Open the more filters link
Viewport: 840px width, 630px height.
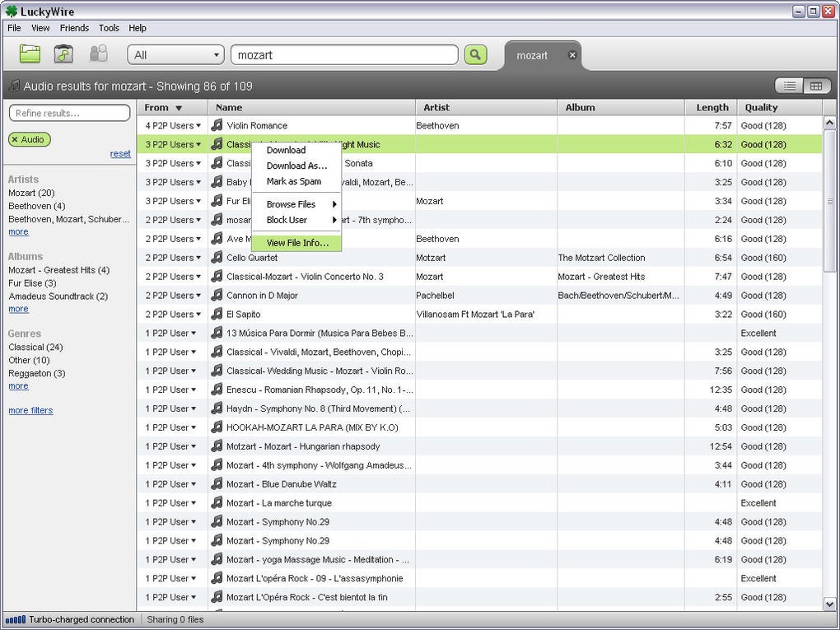coord(30,410)
